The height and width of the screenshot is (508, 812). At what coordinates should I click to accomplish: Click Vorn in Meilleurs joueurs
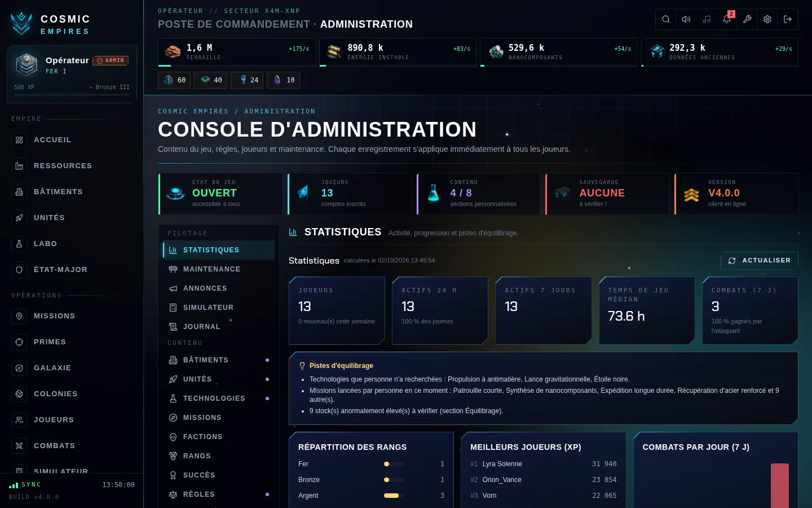click(x=489, y=496)
